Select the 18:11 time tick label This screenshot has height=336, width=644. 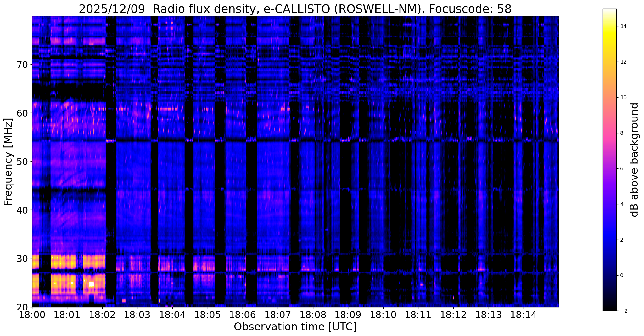418,314
